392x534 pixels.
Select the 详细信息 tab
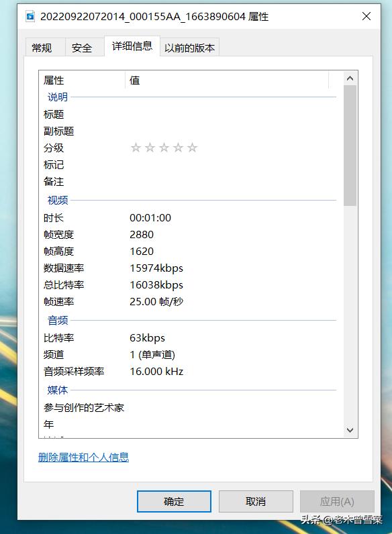click(132, 46)
